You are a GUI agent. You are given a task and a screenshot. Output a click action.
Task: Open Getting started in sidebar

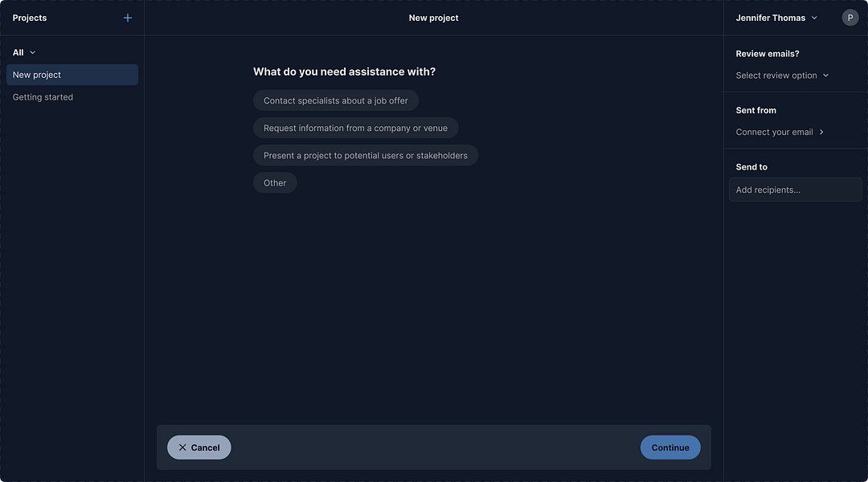click(43, 97)
